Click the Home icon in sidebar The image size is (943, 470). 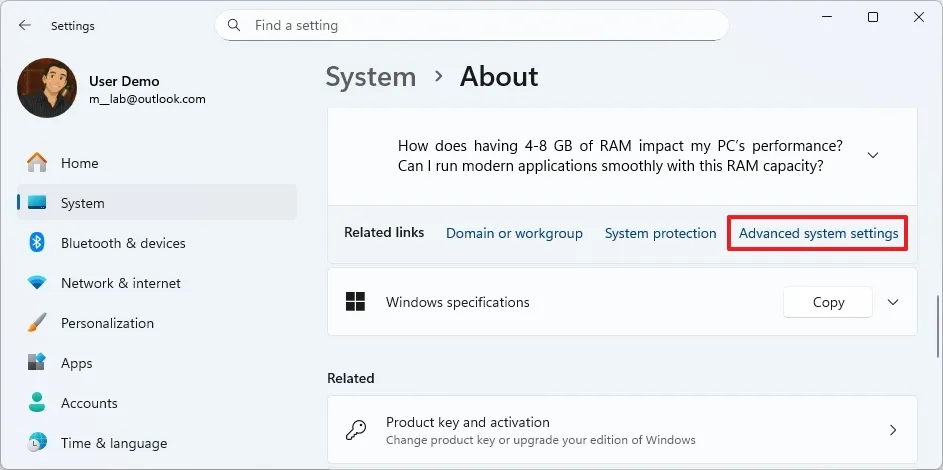37,163
